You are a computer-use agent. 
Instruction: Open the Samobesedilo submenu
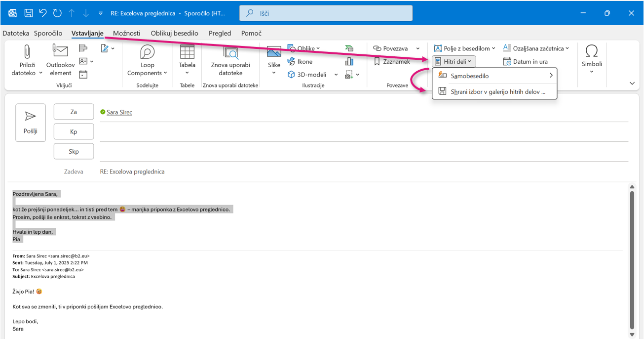coord(494,76)
